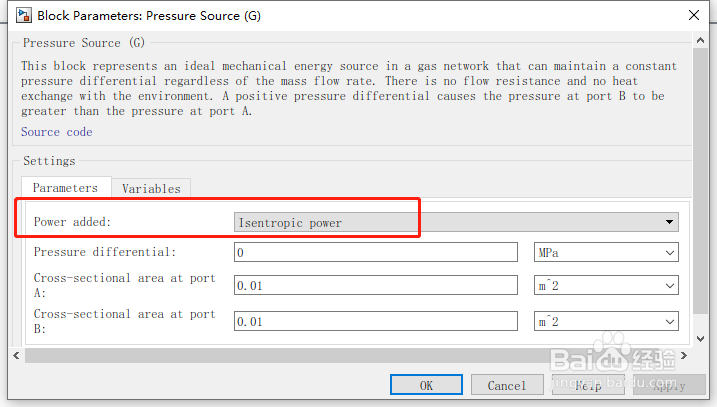Click the Apply button
This screenshot has height=407, width=717.
point(669,385)
